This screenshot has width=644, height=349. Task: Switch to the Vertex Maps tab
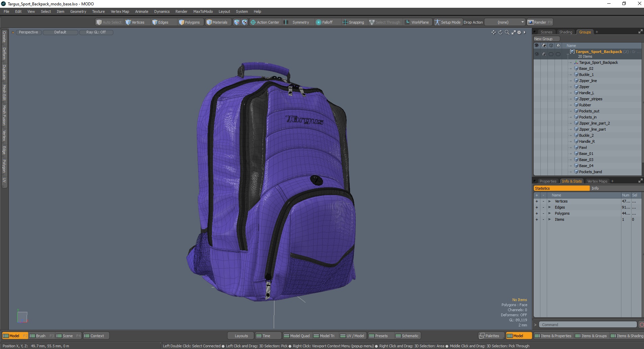pos(597,181)
